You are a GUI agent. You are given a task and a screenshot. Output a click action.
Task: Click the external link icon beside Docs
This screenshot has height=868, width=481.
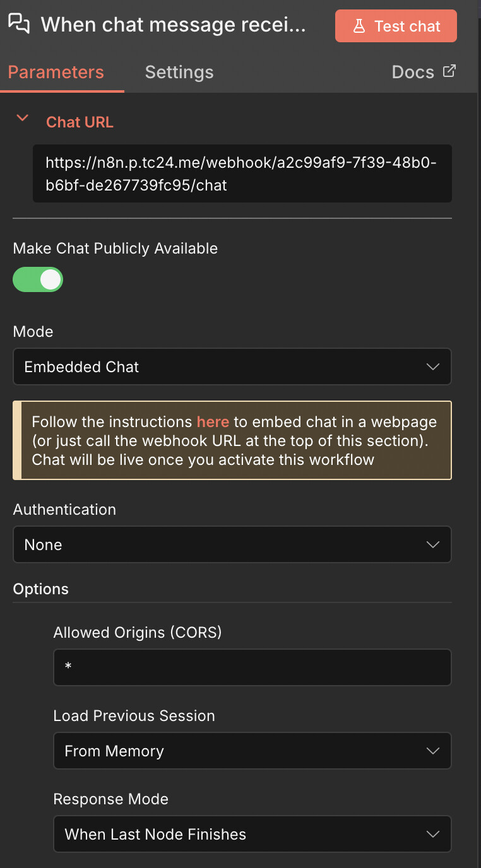(x=449, y=71)
